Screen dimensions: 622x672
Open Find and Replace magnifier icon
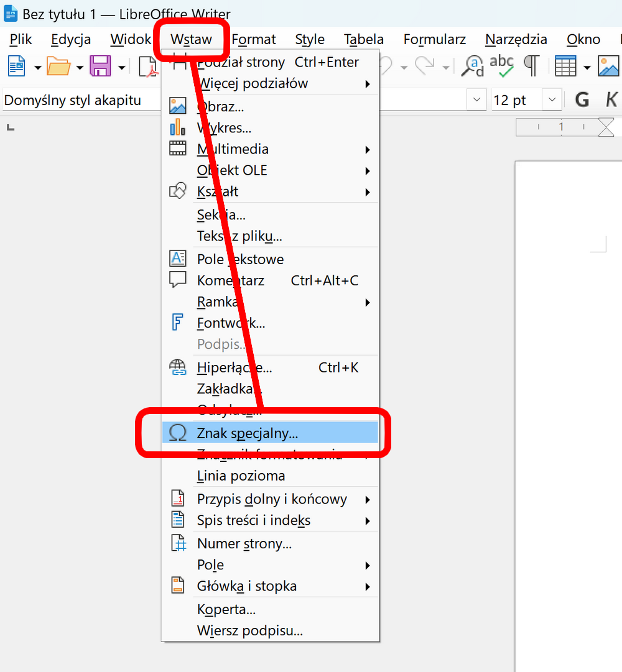coord(472,67)
